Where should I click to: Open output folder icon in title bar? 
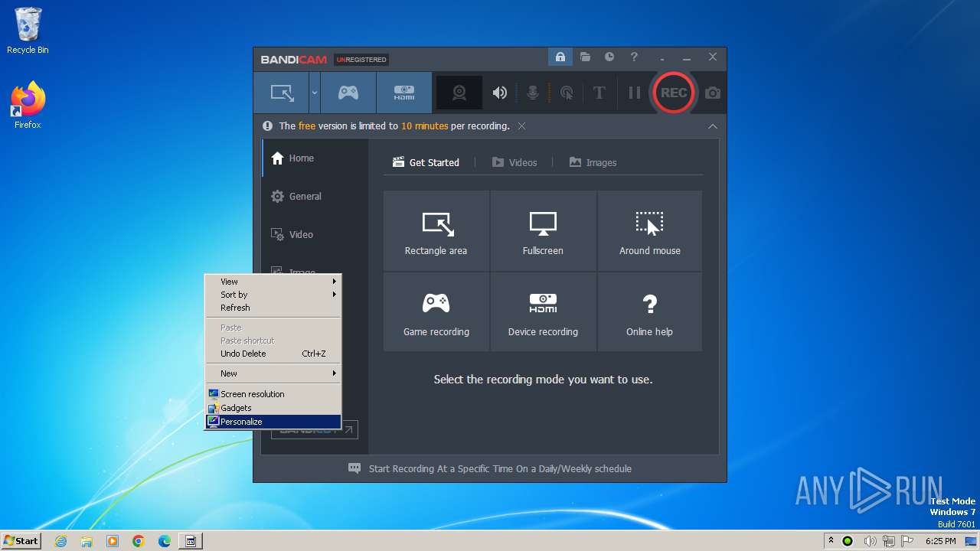click(x=585, y=57)
